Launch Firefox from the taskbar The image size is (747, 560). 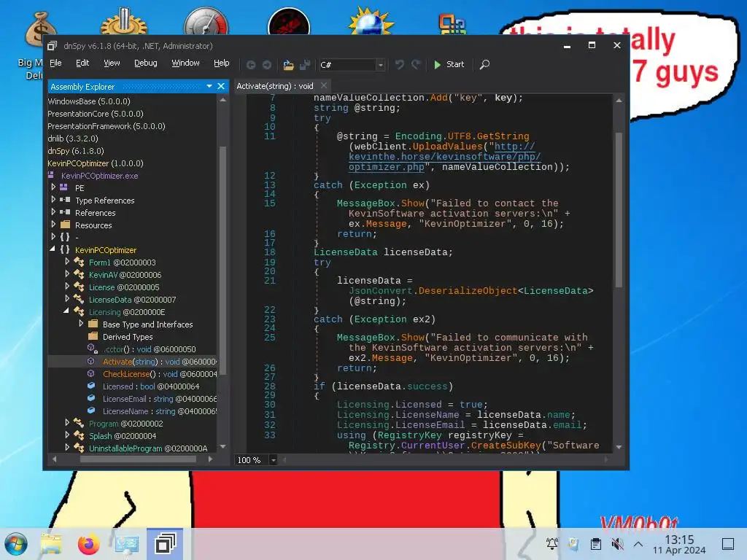coord(88,544)
